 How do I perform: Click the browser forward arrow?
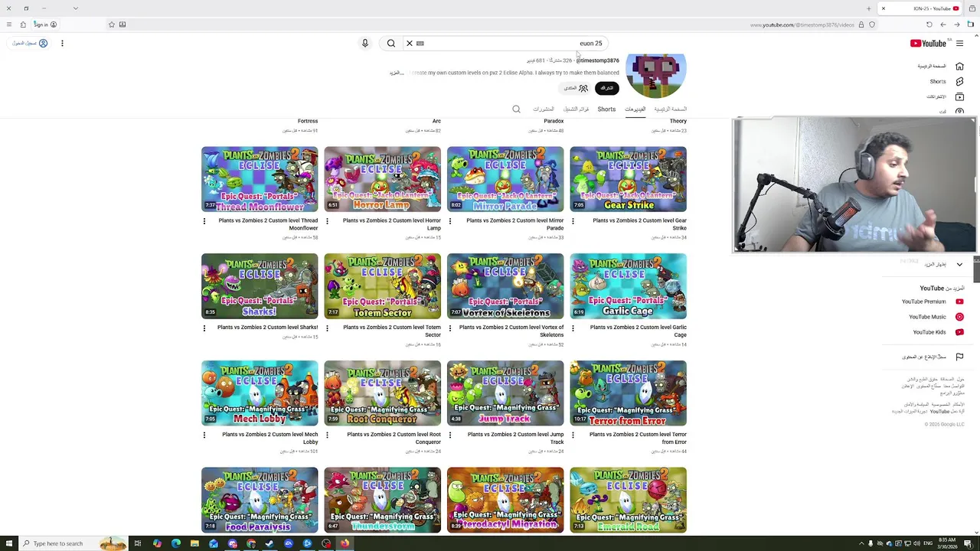[x=956, y=24]
